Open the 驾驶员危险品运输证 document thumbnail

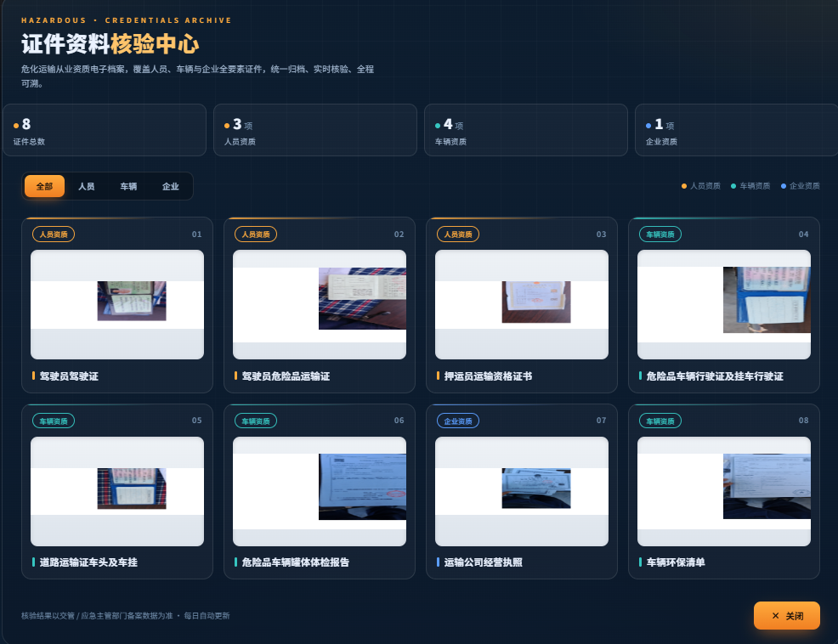click(x=320, y=305)
